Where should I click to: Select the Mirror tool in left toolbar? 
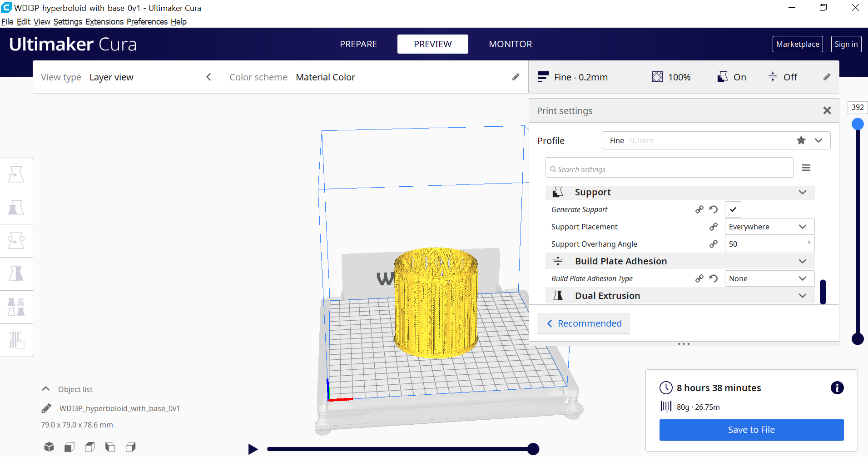tap(16, 274)
